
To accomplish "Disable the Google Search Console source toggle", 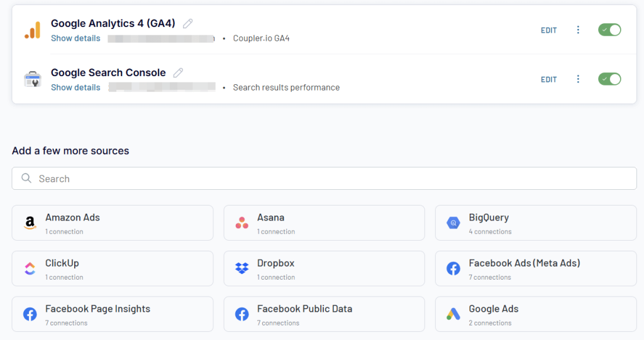I will click(x=609, y=79).
